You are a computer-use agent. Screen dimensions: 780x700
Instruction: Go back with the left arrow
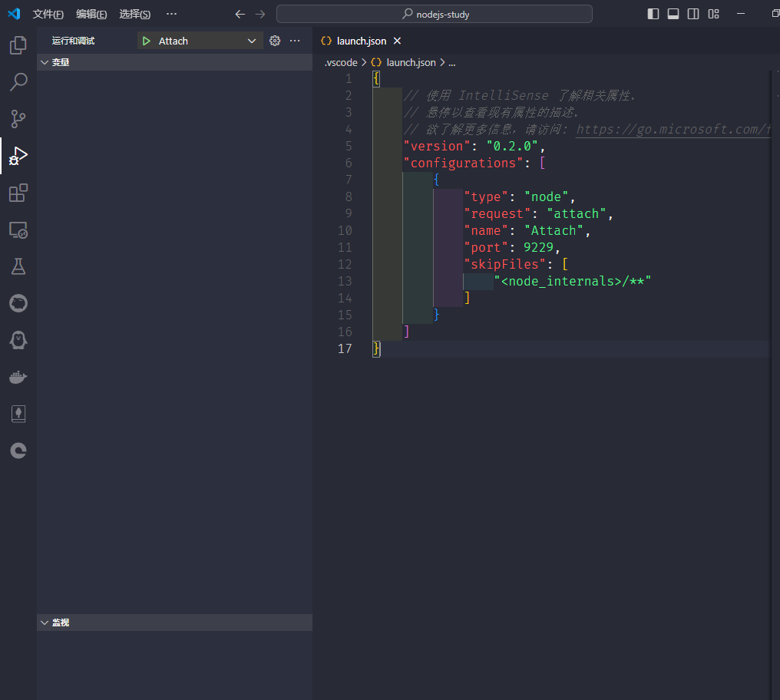pos(240,14)
